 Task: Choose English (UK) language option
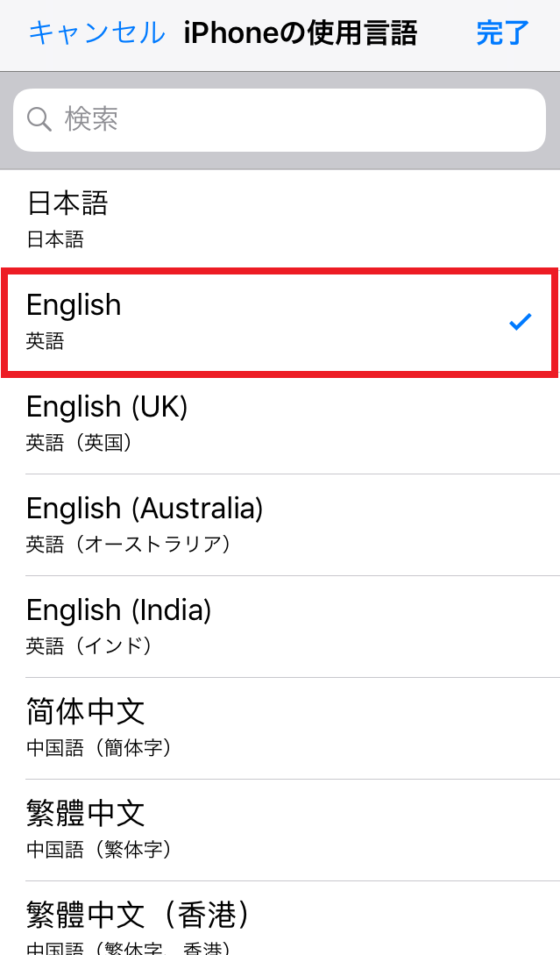[280, 424]
